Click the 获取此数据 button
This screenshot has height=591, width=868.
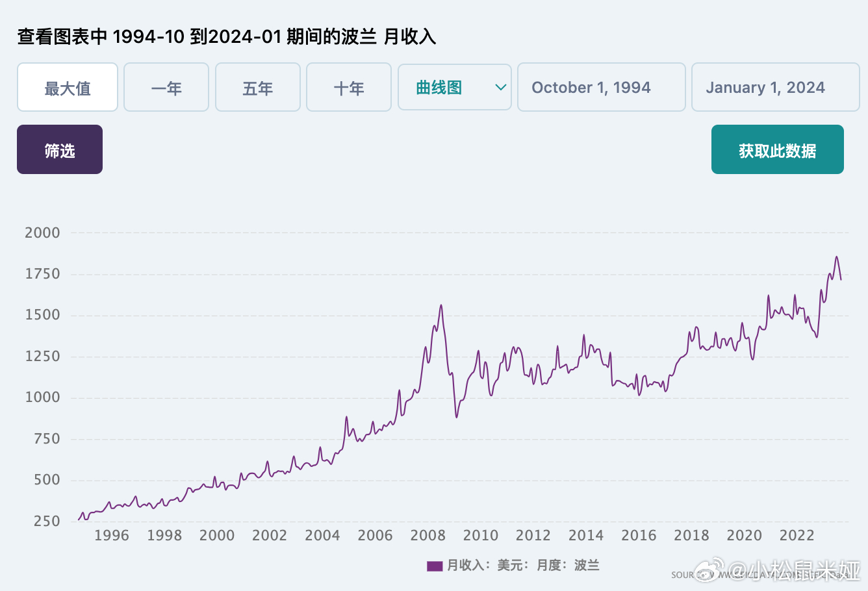coord(777,150)
